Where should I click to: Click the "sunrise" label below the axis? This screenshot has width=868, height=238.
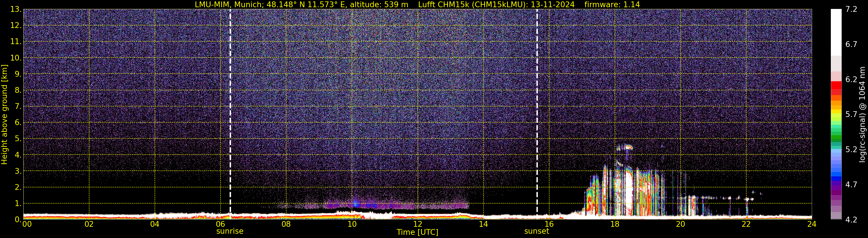[x=230, y=231]
